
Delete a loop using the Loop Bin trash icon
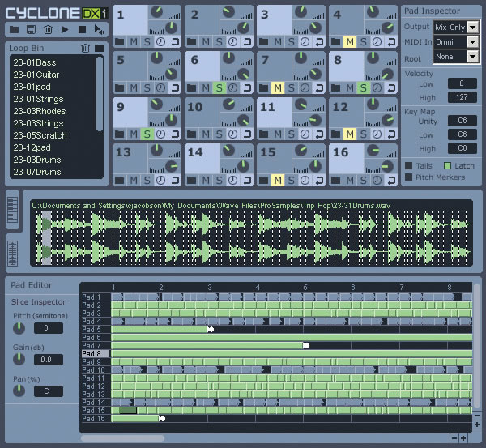point(85,48)
